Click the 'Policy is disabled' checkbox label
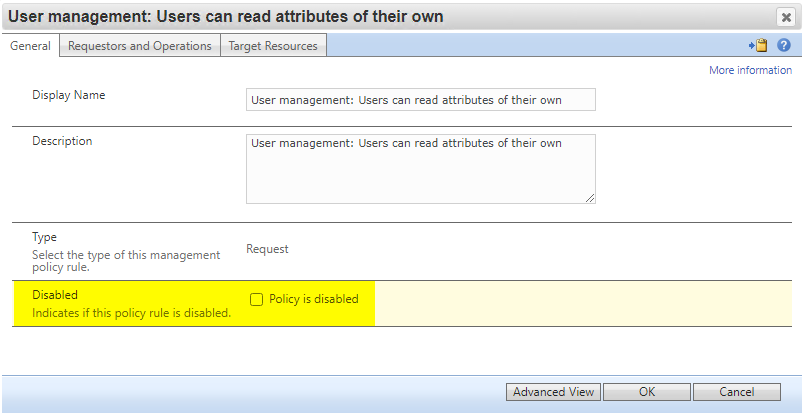The height and width of the screenshot is (415, 803). [313, 299]
